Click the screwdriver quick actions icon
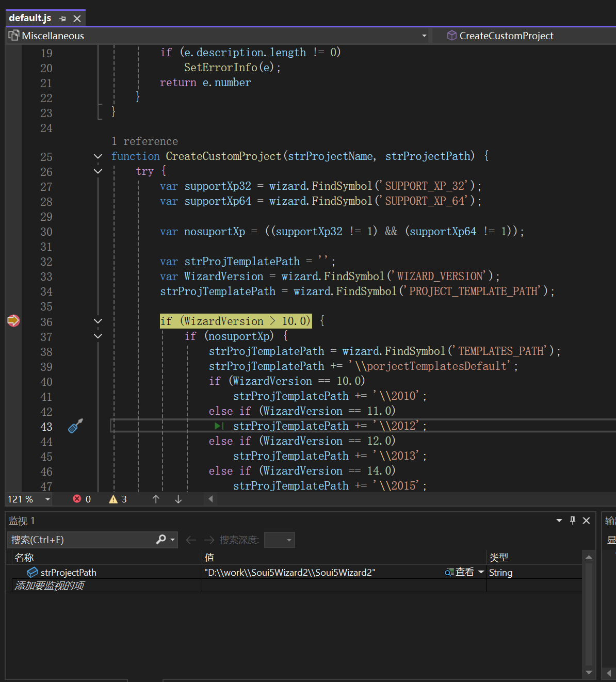616x682 pixels. (75, 426)
